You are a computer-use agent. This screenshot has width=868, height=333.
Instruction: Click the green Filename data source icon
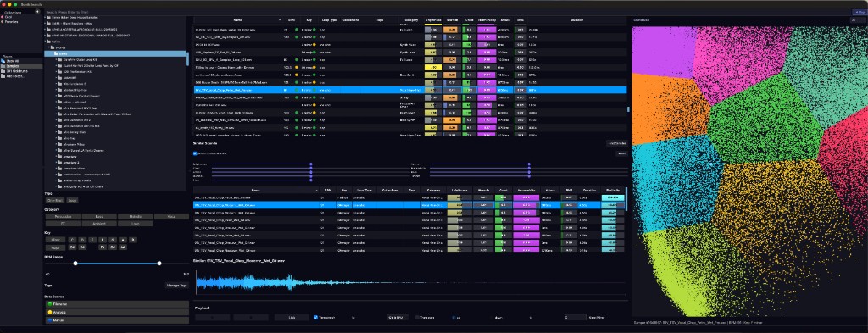[x=49, y=303]
